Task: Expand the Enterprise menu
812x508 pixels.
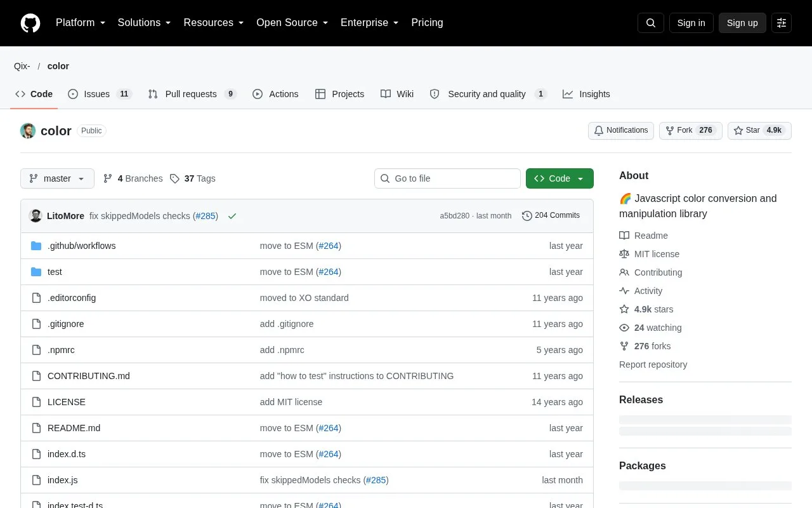Action: pyautogui.click(x=370, y=23)
